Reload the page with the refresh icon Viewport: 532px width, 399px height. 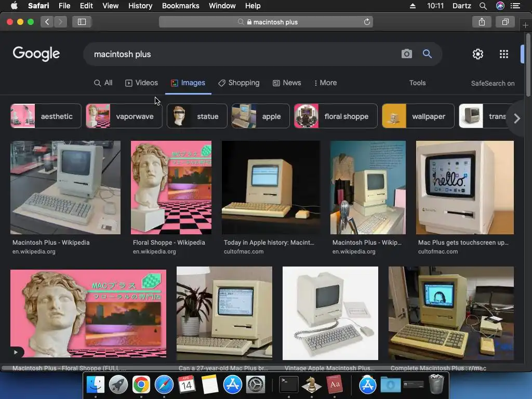(367, 22)
